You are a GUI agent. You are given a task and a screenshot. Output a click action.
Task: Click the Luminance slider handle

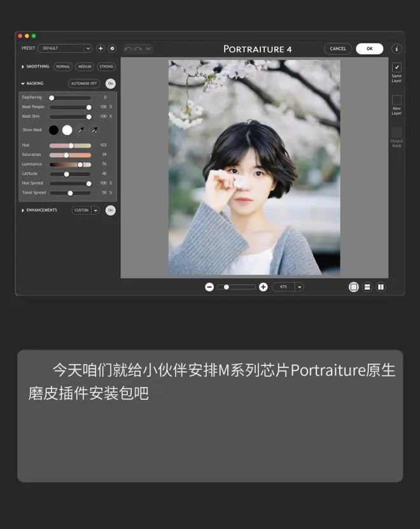[x=80, y=164]
